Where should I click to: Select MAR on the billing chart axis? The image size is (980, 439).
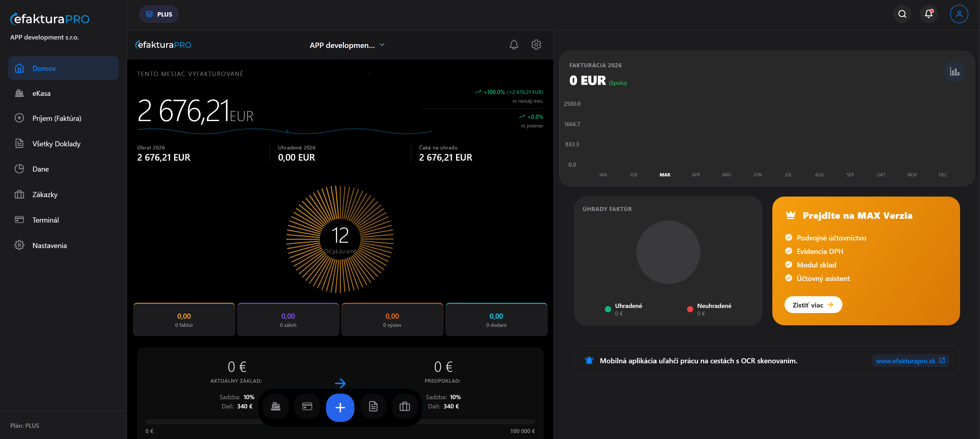665,175
